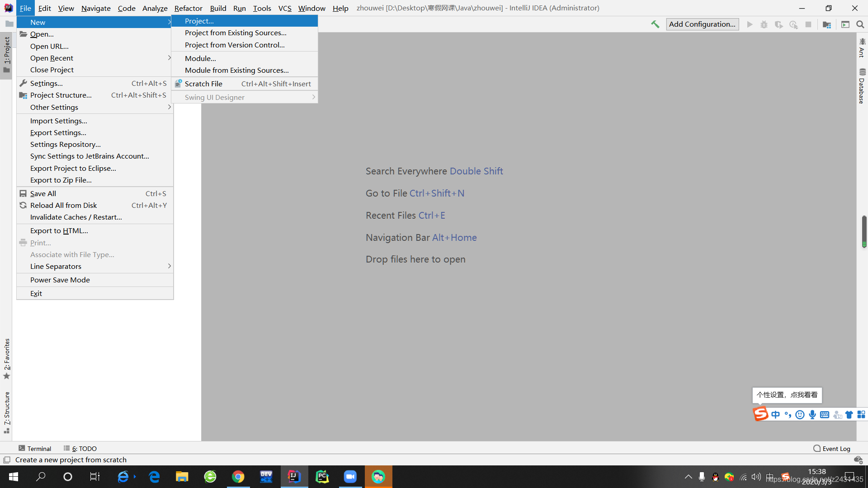Click Windows taskbar search icon
The height and width of the screenshot is (488, 868).
coord(41,477)
